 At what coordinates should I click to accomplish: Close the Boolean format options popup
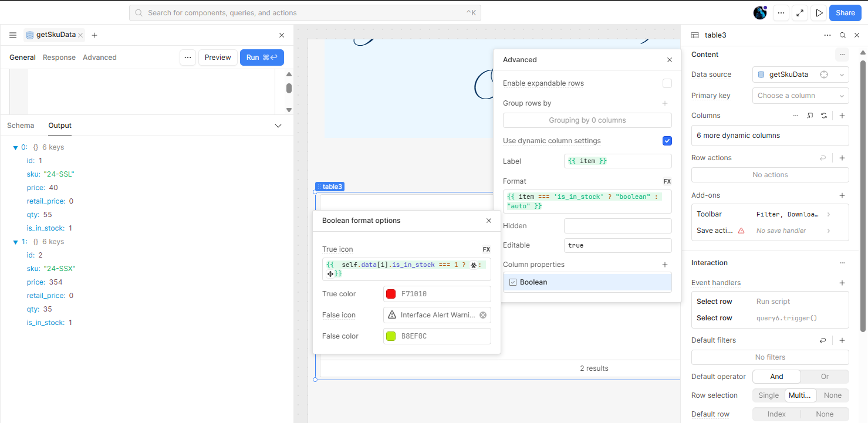489,221
